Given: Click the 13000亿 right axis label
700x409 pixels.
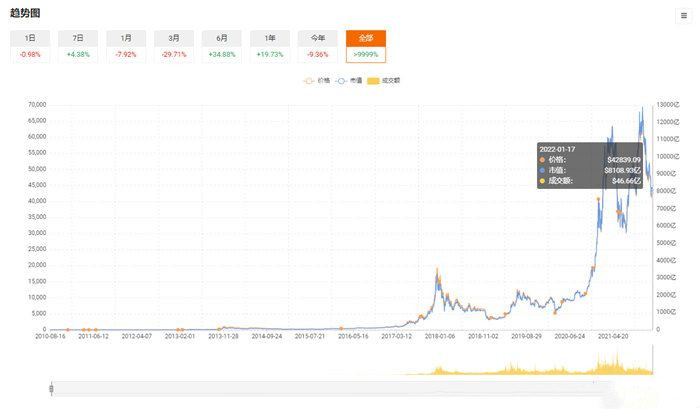Looking at the screenshot, I should tap(668, 104).
